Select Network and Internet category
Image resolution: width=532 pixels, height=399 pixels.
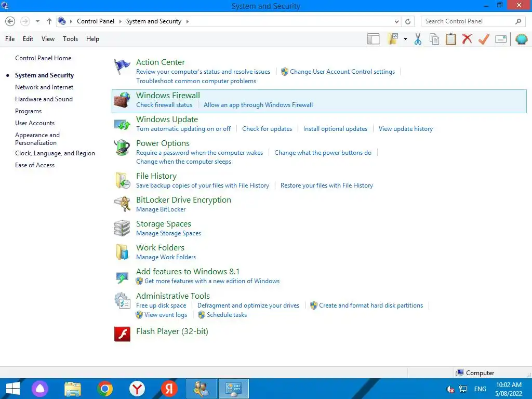pyautogui.click(x=44, y=87)
